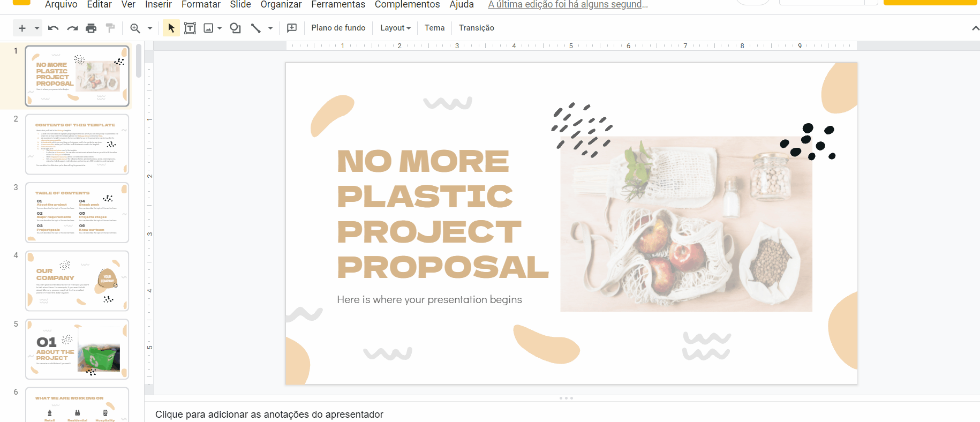This screenshot has width=980, height=422.
Task: Open the Transição panel
Action: click(x=477, y=28)
